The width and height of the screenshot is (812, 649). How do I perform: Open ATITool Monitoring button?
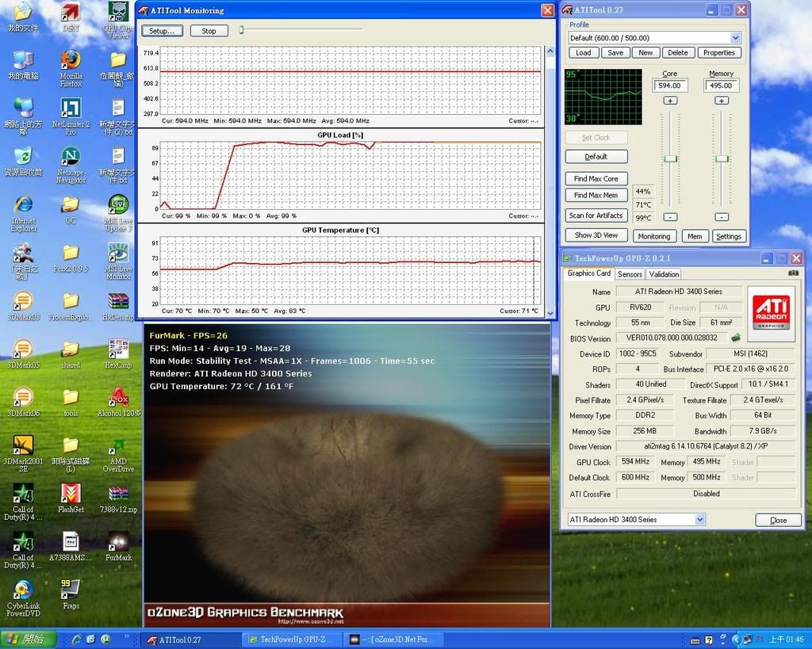[x=654, y=236]
